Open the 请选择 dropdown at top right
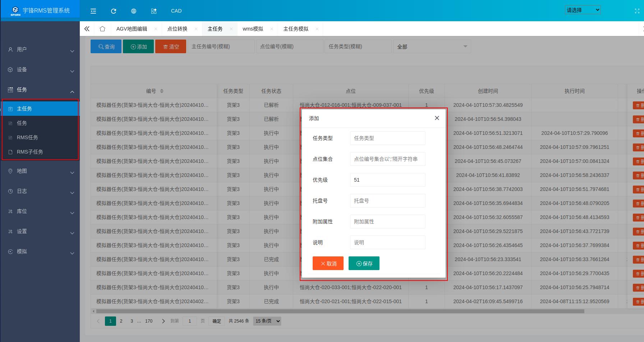Image resolution: width=644 pixels, height=342 pixels. coord(583,10)
